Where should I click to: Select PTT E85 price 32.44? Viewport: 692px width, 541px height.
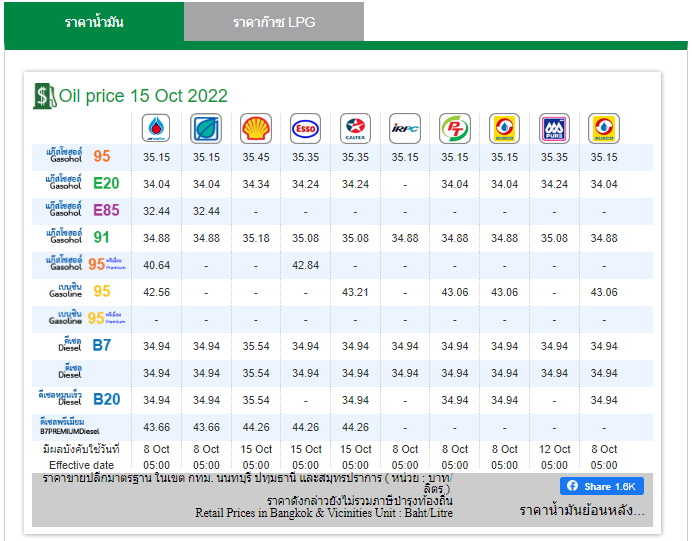coord(156,211)
